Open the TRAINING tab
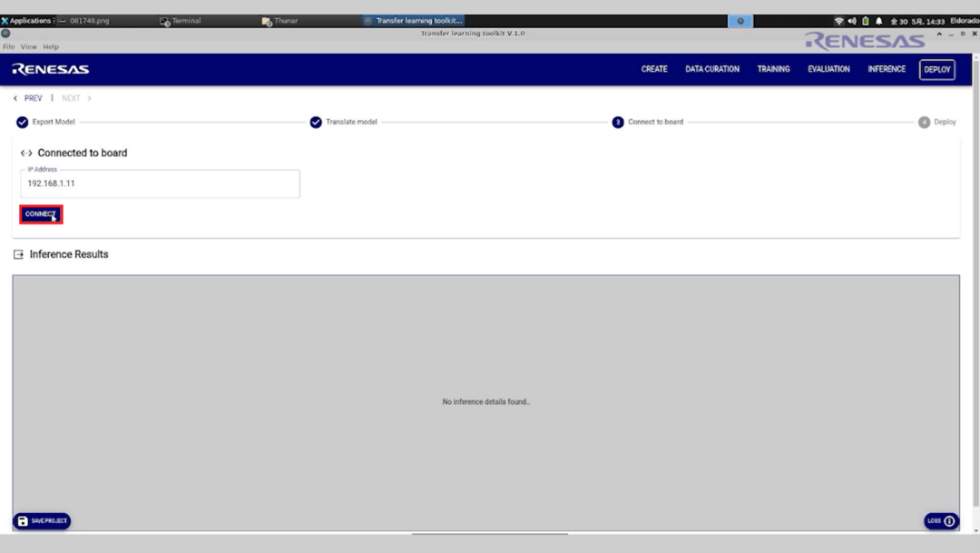The width and height of the screenshot is (980, 553). 773,69
